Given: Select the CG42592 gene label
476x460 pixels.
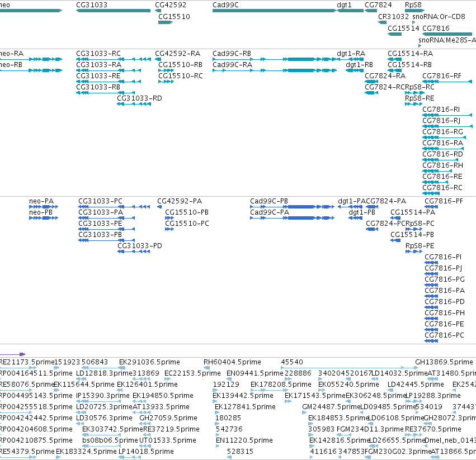Looking at the screenshot, I should [x=171, y=5].
